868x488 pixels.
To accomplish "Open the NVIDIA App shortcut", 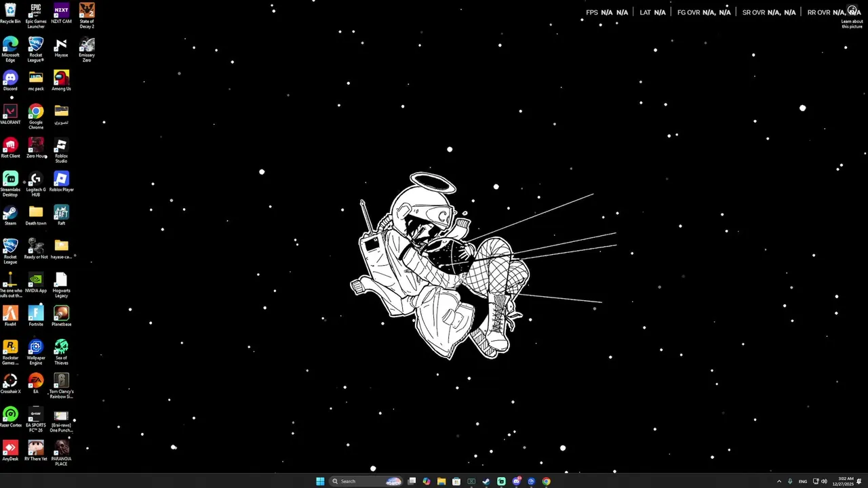I will [36, 282].
